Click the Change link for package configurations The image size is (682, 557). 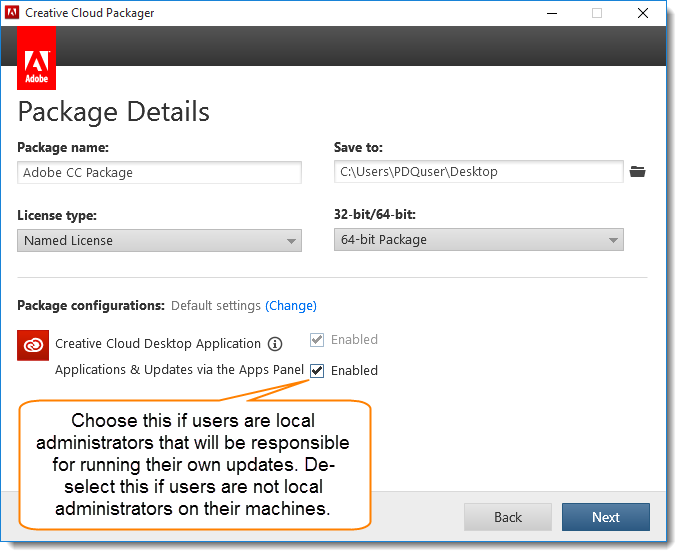pos(291,306)
